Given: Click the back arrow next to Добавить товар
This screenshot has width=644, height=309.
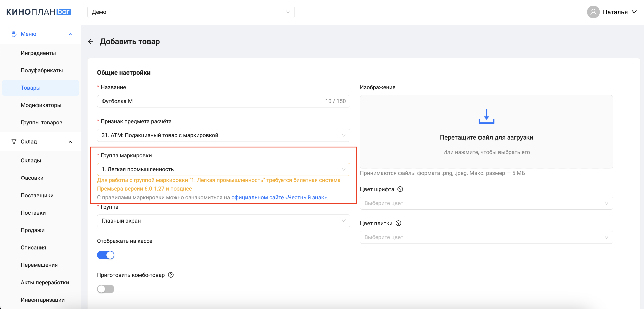Looking at the screenshot, I should (90, 42).
